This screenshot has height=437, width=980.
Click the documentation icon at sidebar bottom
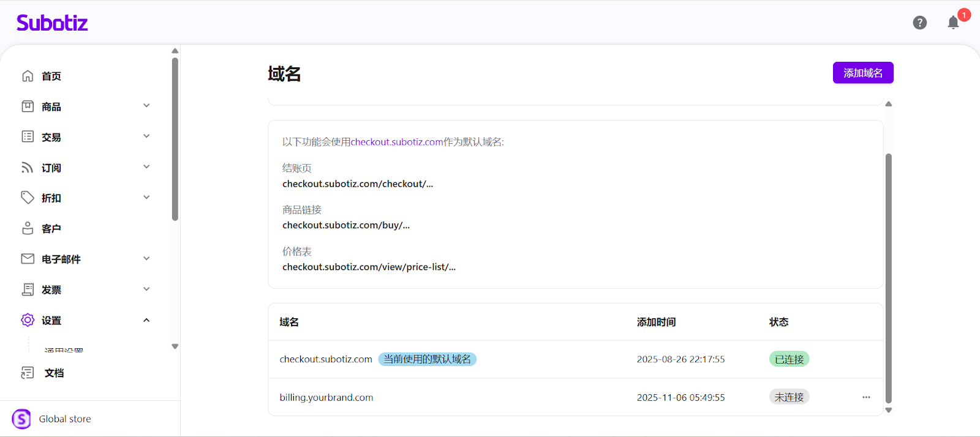28,373
